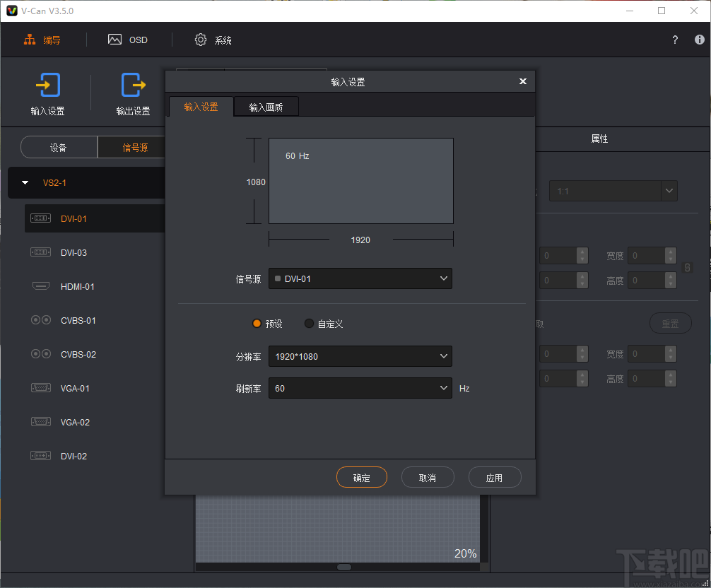711x588 pixels.
Task: Toggle the aspect lock icon beside 宽度 fields
Action: 688,268
